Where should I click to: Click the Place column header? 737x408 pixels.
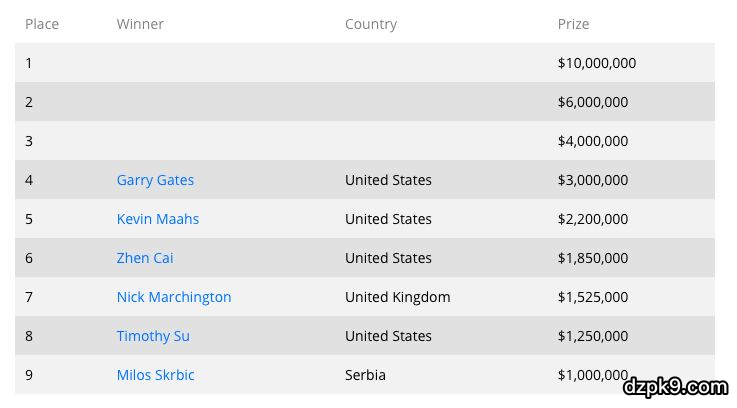(42, 24)
